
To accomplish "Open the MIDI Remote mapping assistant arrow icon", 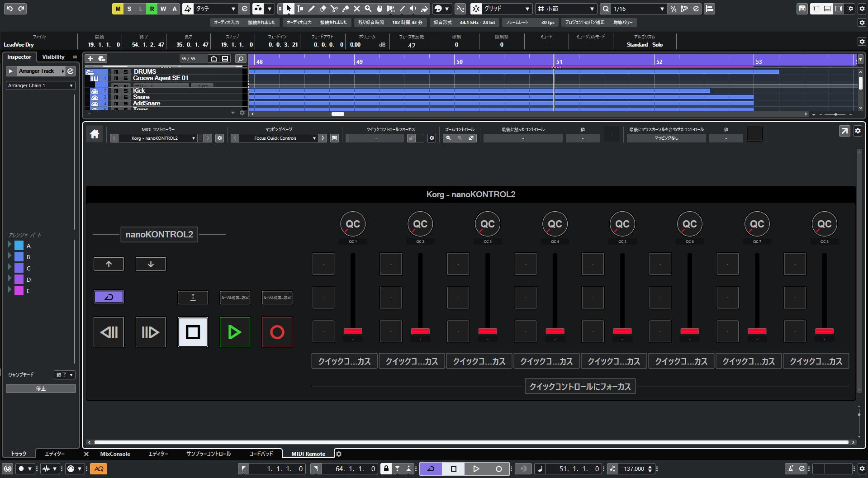I will [844, 131].
